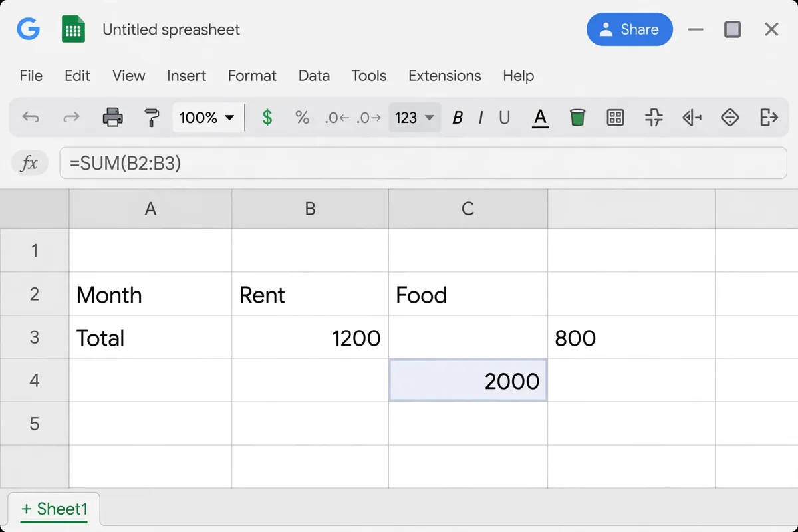Select column C header
Viewport: 798px width, 532px height.
[467, 209]
